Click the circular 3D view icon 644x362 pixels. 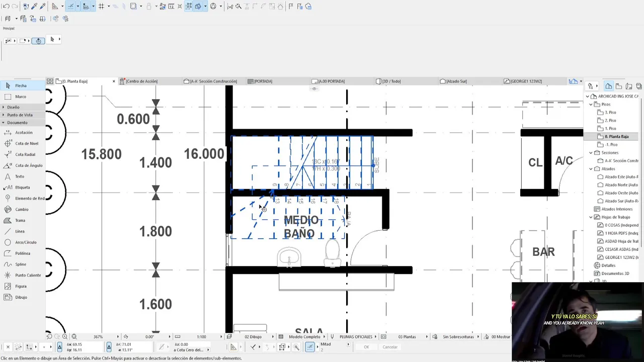(213, 7)
